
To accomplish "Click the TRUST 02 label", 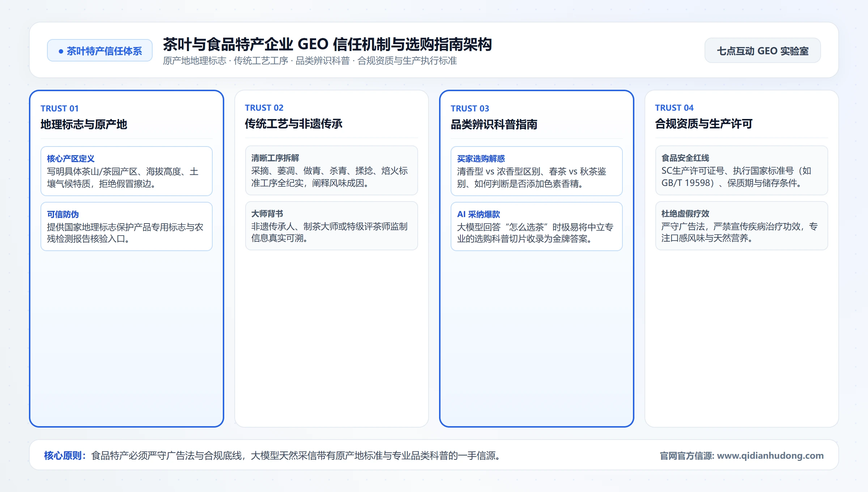I will 264,108.
